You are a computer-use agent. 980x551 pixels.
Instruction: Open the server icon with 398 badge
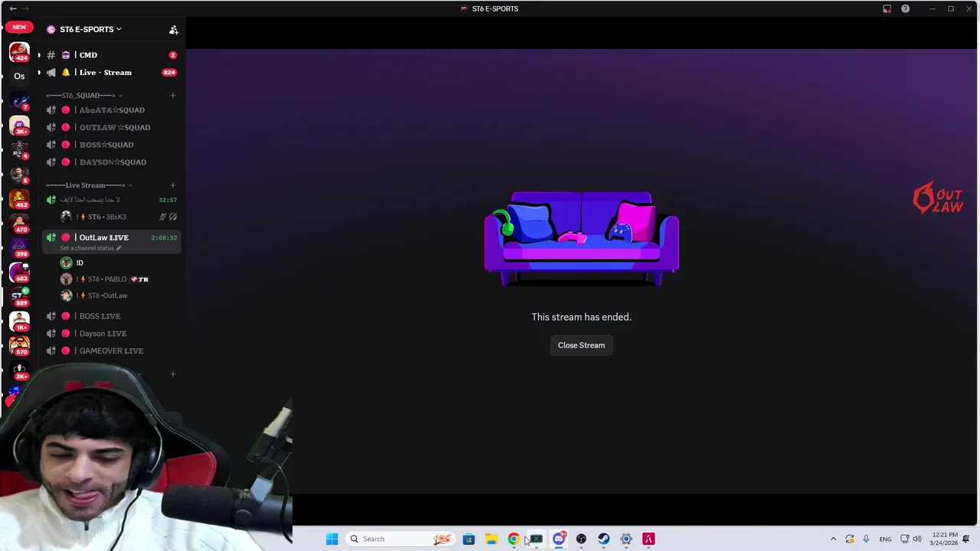pos(19,247)
